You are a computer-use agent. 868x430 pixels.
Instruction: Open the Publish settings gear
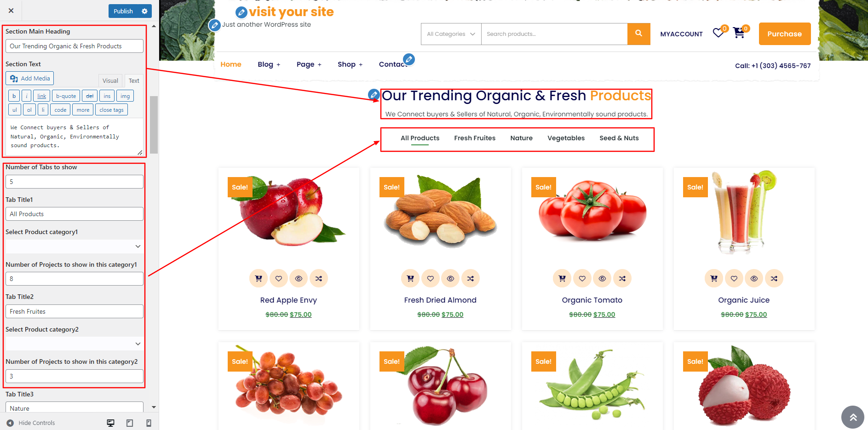coord(144,11)
